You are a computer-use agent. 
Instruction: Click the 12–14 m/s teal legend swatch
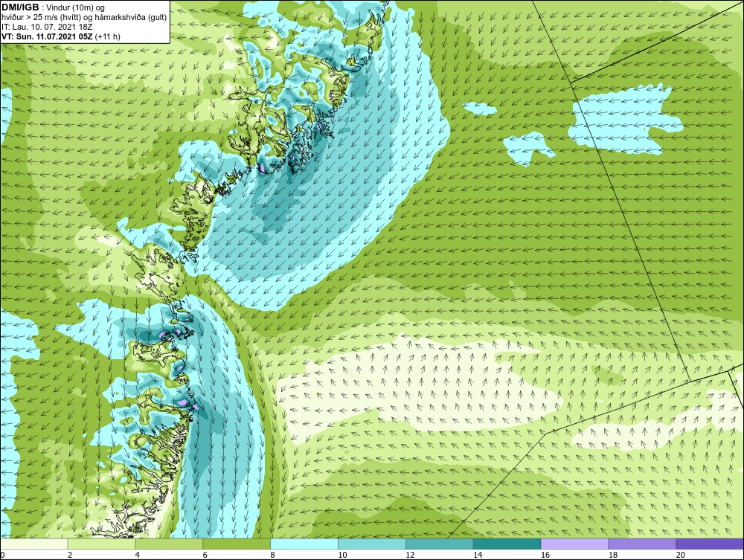pos(440,544)
